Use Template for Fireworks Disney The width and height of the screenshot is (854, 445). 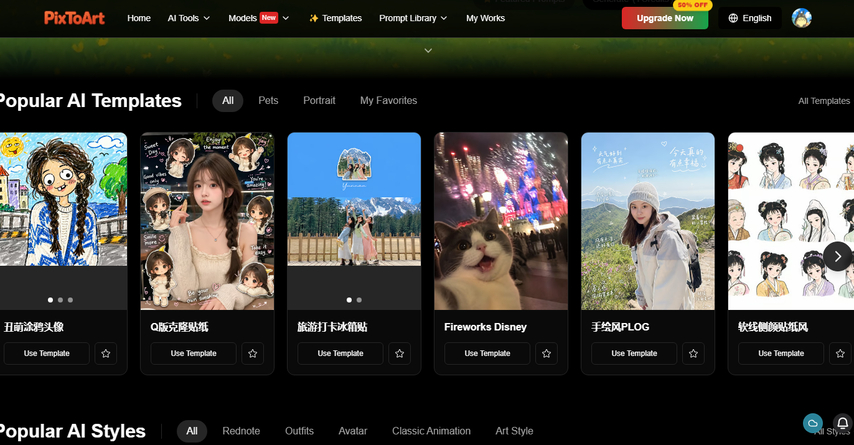[x=487, y=353]
